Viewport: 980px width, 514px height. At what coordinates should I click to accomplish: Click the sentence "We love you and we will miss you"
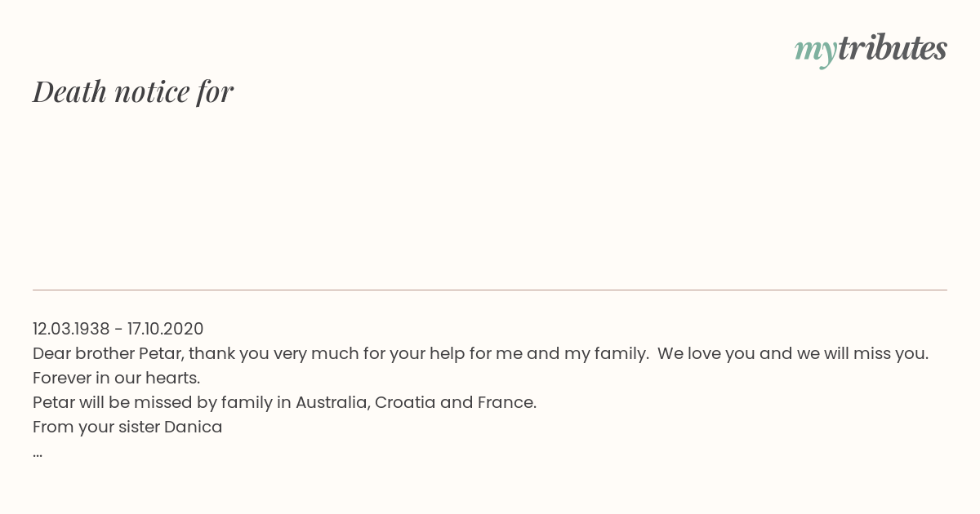pos(791,354)
